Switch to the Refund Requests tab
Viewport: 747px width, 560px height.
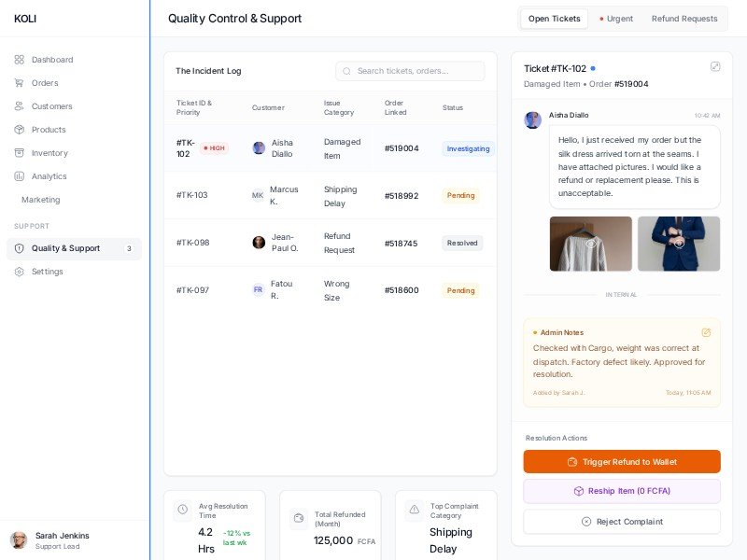coord(684,19)
